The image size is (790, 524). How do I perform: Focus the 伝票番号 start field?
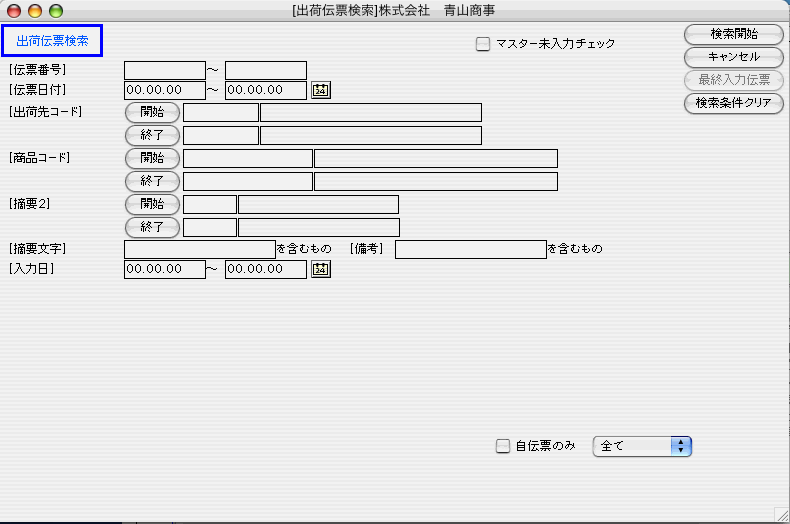(x=164, y=70)
